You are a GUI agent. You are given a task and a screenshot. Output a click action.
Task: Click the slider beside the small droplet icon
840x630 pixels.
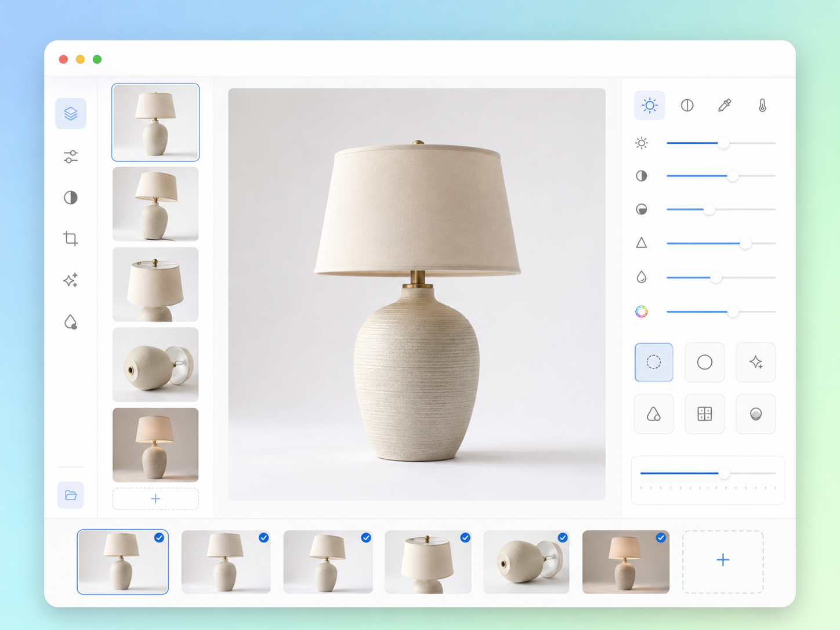tap(721, 278)
